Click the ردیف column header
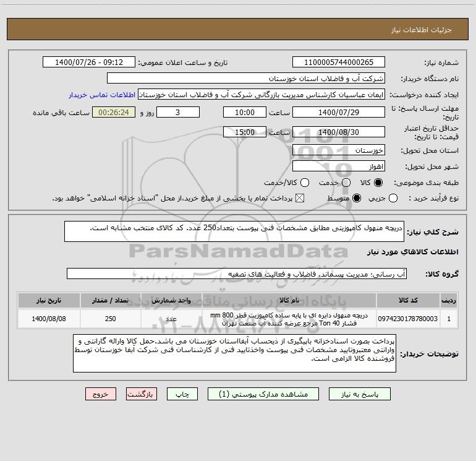The image size is (476, 461). (449, 300)
